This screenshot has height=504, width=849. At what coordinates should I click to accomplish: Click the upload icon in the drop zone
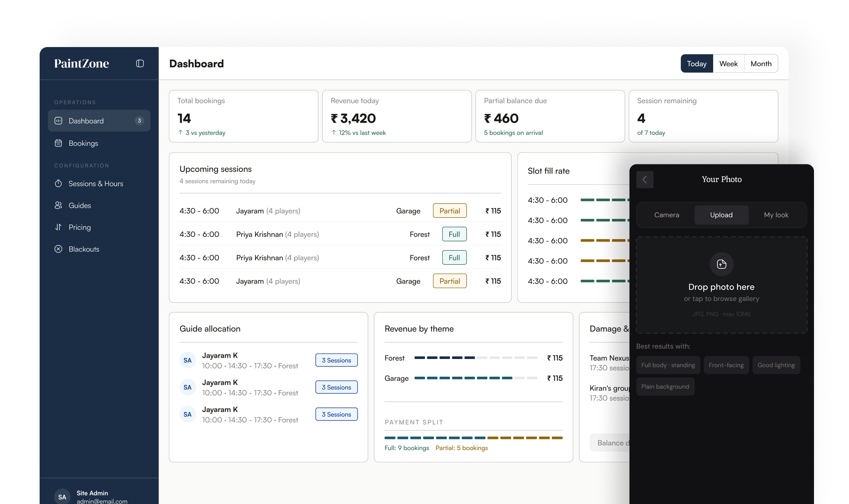(x=721, y=264)
